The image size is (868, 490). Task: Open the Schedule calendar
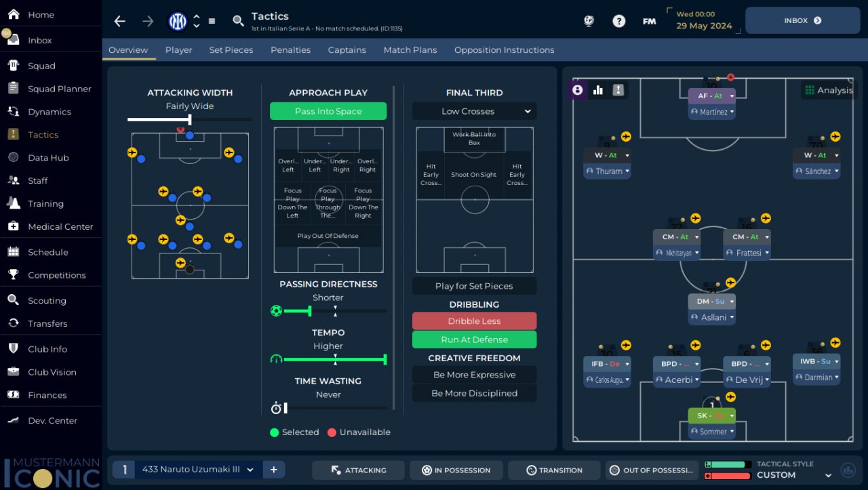47,252
